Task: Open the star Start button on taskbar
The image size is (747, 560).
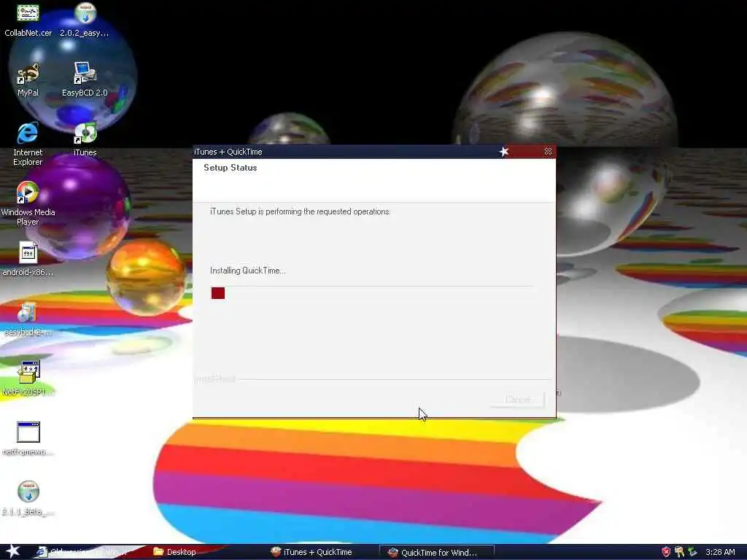Action: point(12,551)
